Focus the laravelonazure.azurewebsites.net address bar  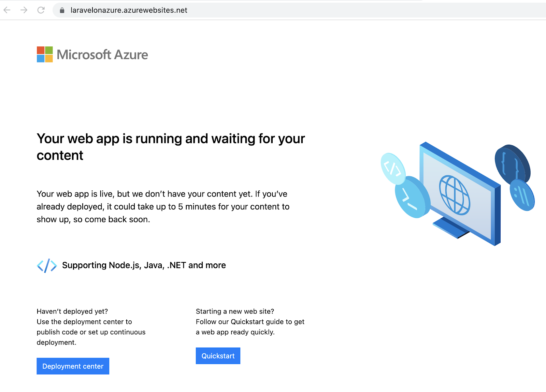click(300, 10)
